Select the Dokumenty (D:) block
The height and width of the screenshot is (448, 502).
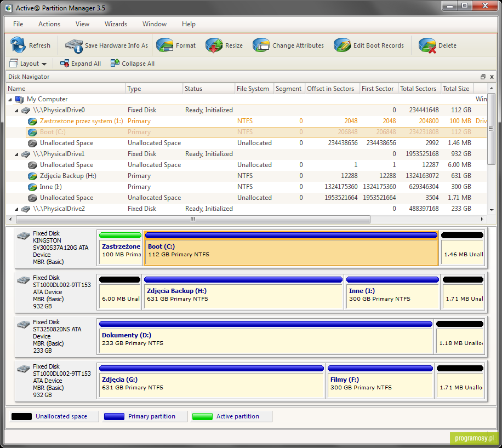(266, 337)
